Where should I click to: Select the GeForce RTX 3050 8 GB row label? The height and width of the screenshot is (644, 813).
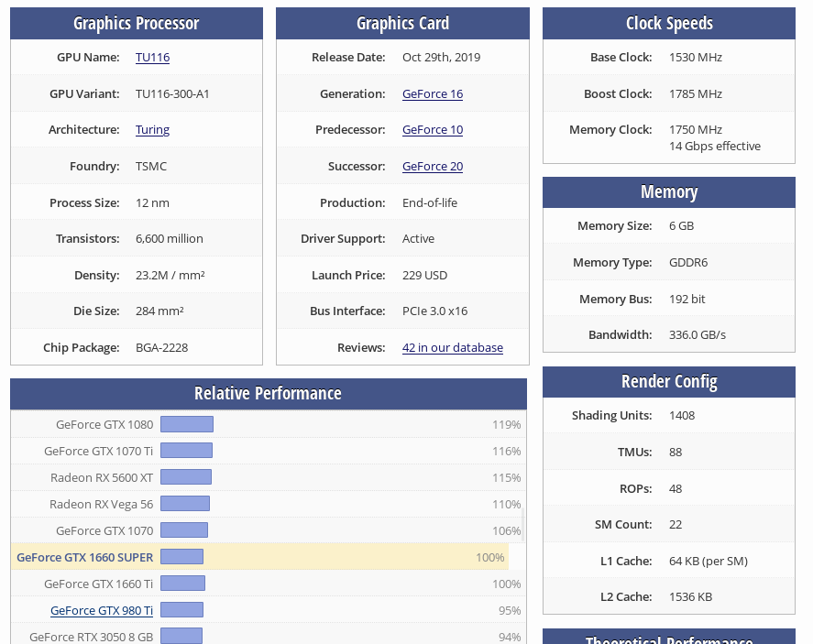[x=92, y=637]
